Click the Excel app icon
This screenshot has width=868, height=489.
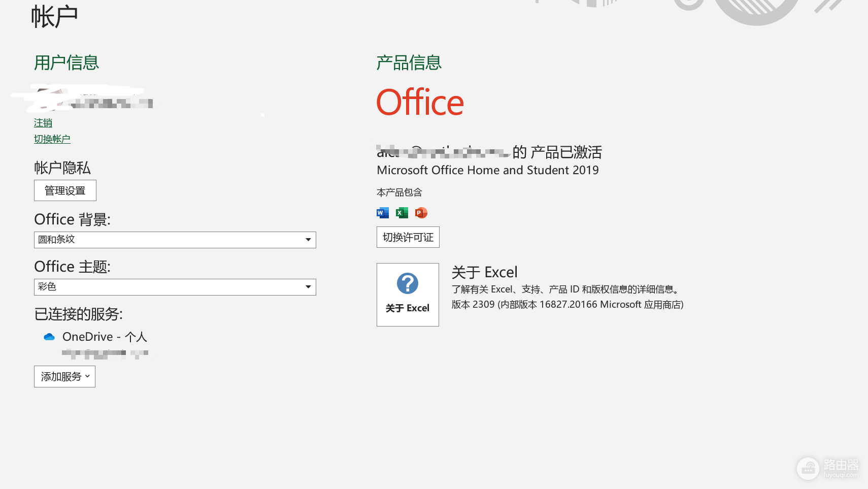402,213
